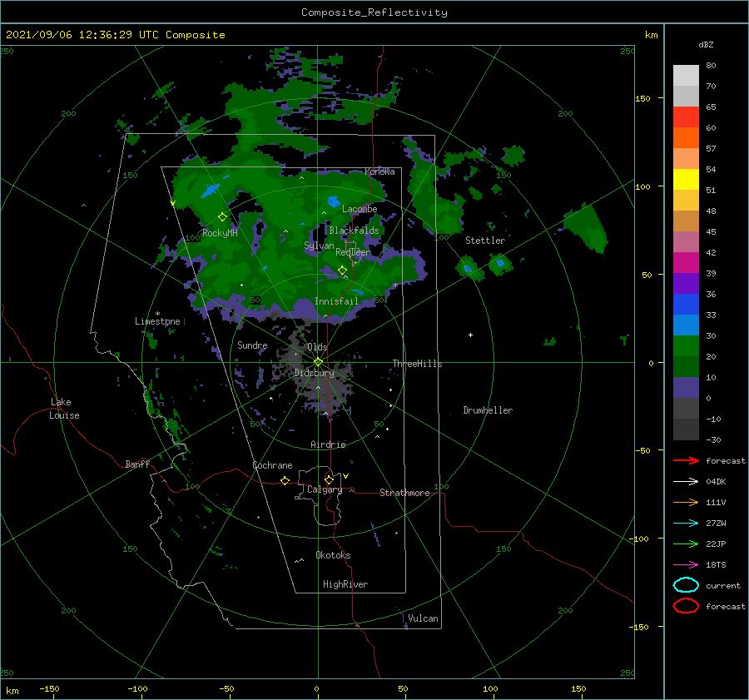
Task: Click the yellow radar site marker at Didsbury
Action: (318, 362)
